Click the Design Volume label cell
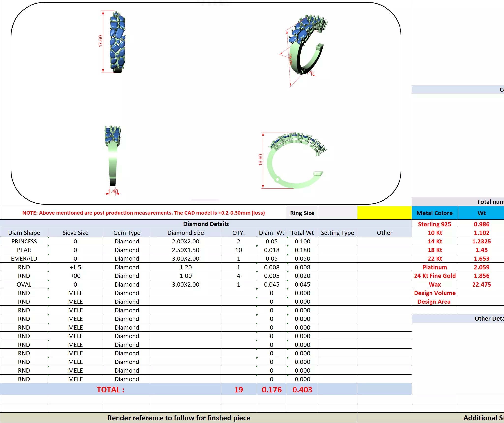This screenshot has width=504, height=423. click(434, 293)
